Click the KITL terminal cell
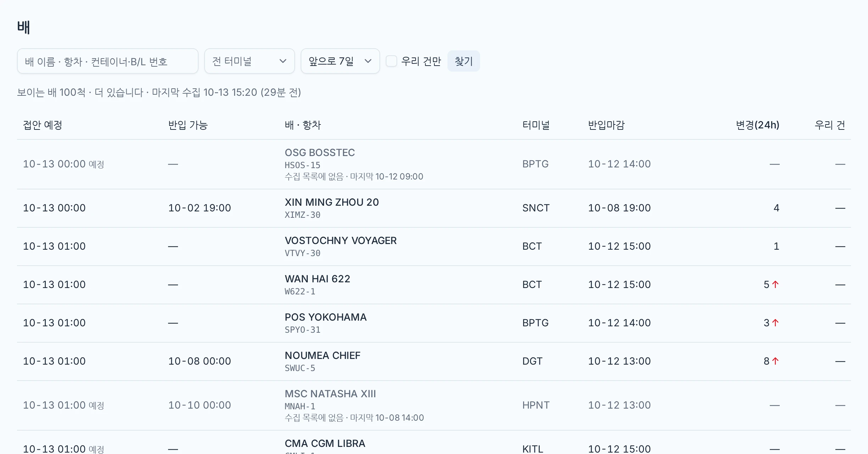This screenshot has width=868, height=454. coord(533,449)
